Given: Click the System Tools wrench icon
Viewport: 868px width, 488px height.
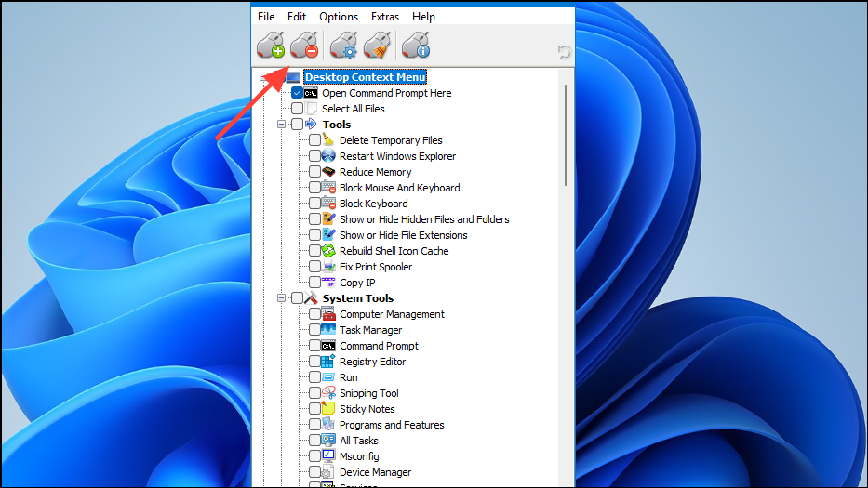Looking at the screenshot, I should 311,298.
